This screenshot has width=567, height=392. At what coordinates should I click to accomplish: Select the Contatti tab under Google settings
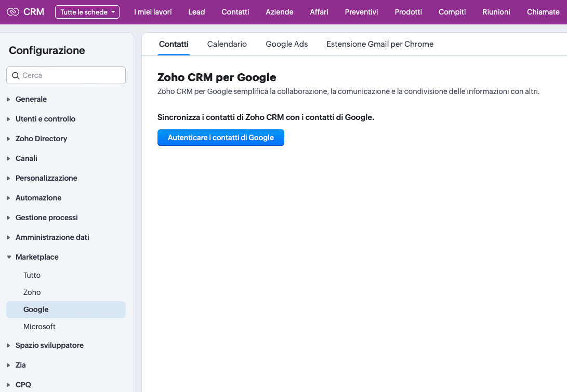pyautogui.click(x=174, y=44)
